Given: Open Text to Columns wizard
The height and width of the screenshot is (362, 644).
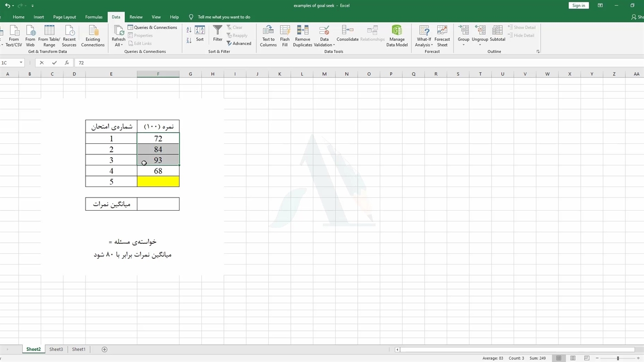Looking at the screenshot, I should click(268, 35).
